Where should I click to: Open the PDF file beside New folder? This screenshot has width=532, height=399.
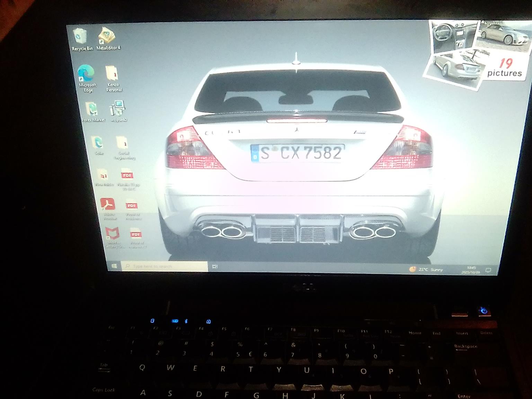click(x=128, y=178)
